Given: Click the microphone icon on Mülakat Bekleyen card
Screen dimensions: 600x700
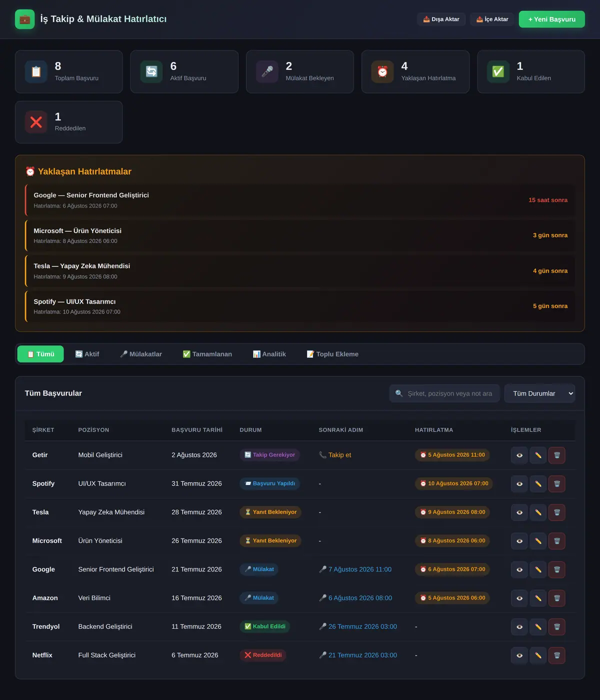Looking at the screenshot, I should (x=267, y=71).
